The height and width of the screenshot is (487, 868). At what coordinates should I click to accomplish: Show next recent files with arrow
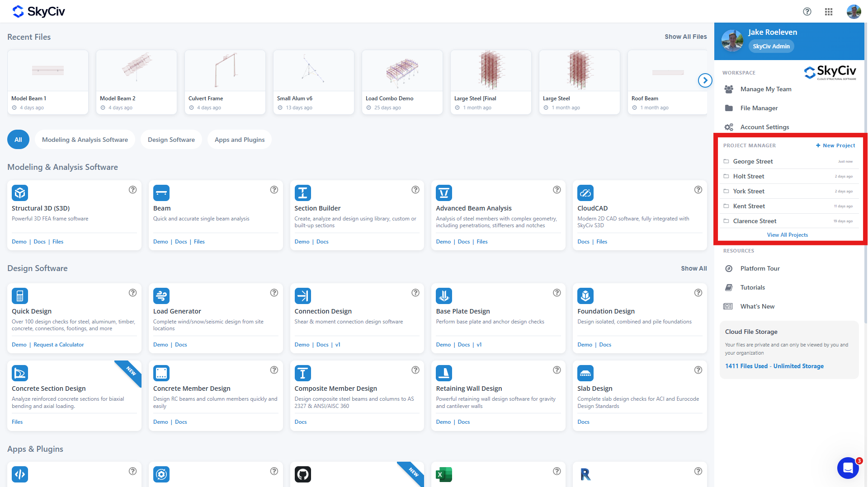(x=705, y=80)
